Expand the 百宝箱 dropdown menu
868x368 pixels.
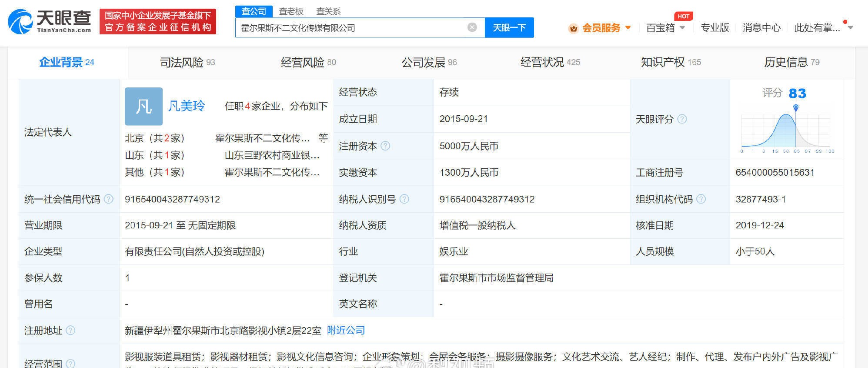coord(682,28)
